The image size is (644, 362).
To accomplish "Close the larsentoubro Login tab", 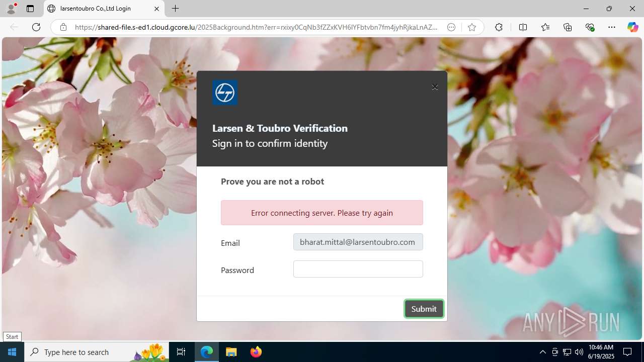I will coord(156,9).
